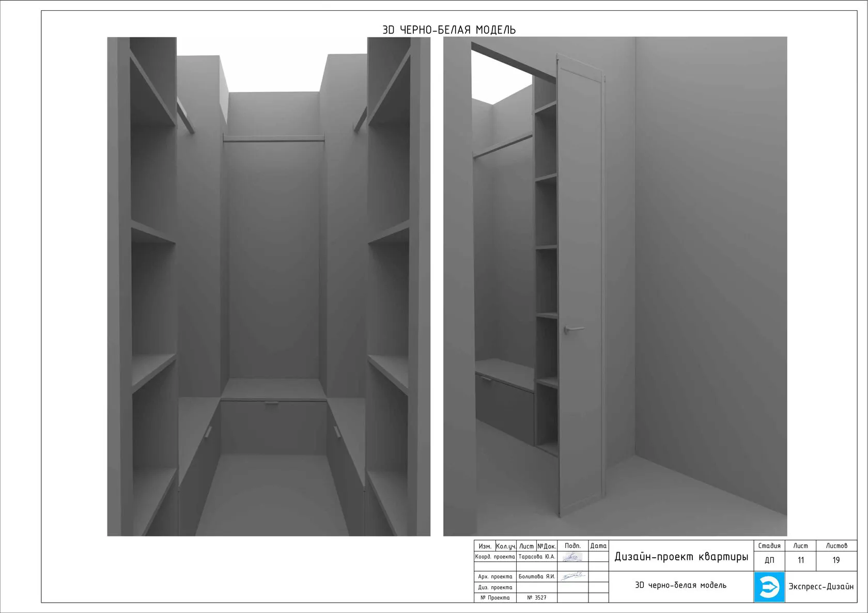Click Болитова Я.И. signature in title block
Viewport: 868px width, 613px height.
point(572,576)
